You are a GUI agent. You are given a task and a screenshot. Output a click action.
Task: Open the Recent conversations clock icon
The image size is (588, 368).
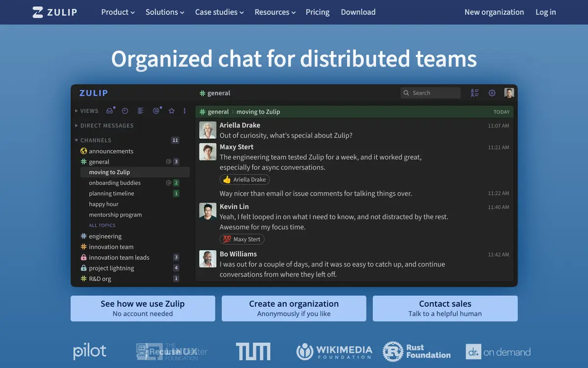click(125, 111)
